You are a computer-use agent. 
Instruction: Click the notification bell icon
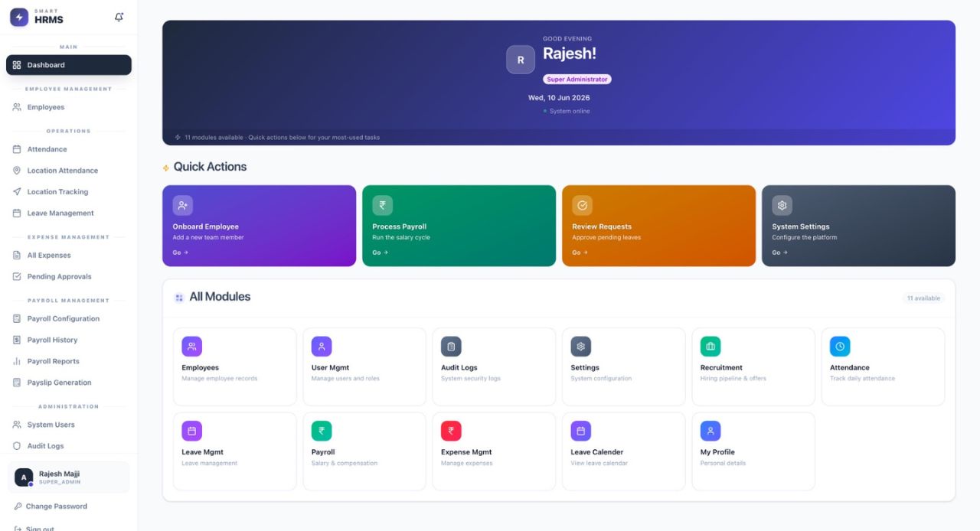[119, 17]
